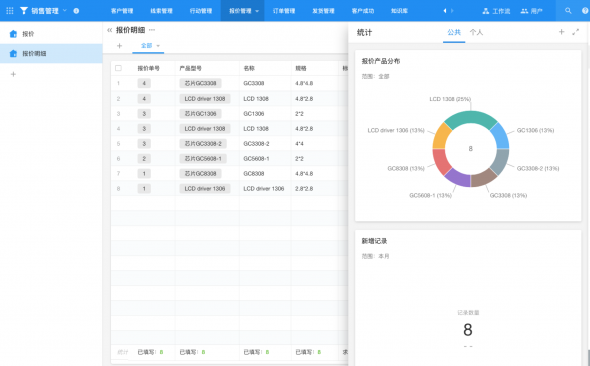Click the orange LCD driver 1306 donut segment

tap(441, 136)
